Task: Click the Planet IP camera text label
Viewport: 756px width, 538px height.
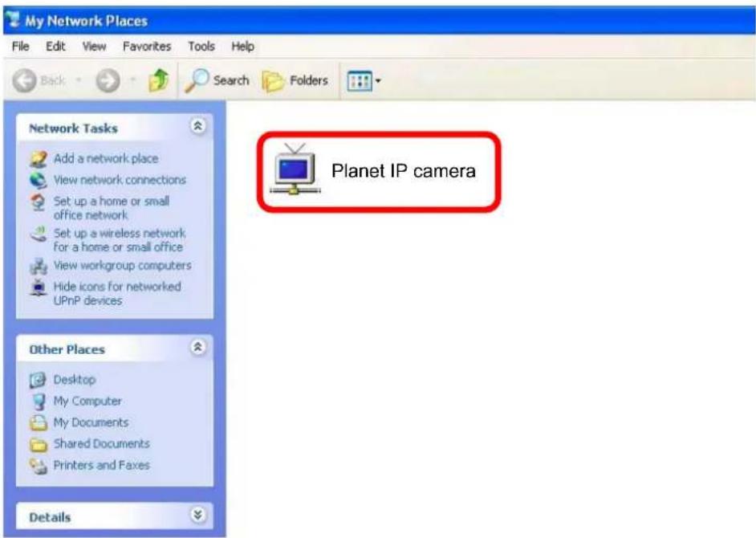Action: point(404,171)
